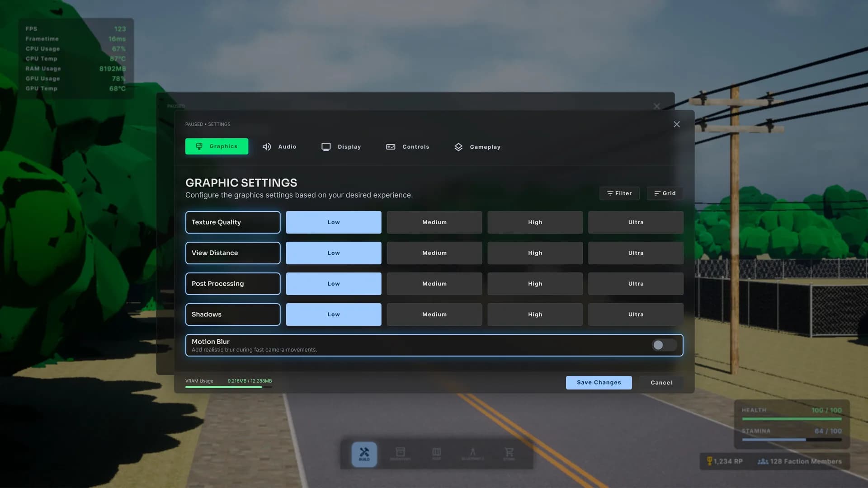The width and height of the screenshot is (868, 488).
Task: Click the FPS value 123
Action: (120, 29)
